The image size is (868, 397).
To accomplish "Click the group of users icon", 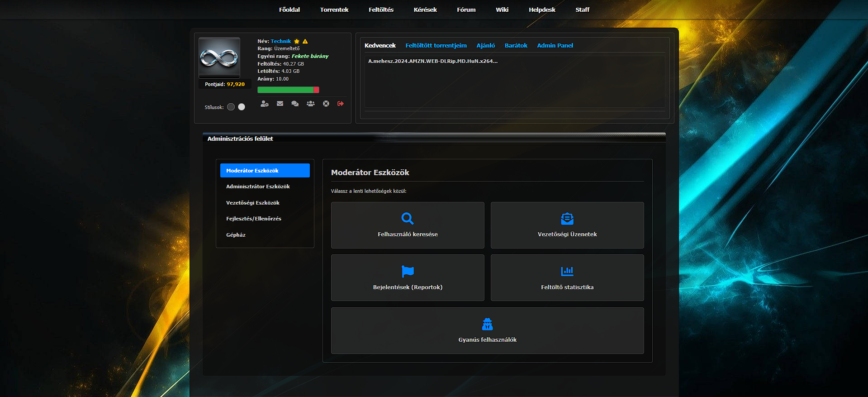I will click(310, 104).
